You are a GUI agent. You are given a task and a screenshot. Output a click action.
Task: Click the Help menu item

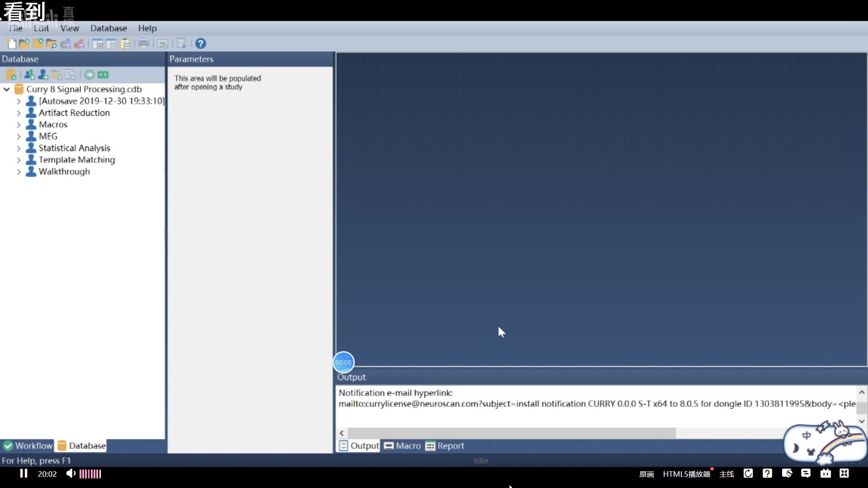pos(147,28)
